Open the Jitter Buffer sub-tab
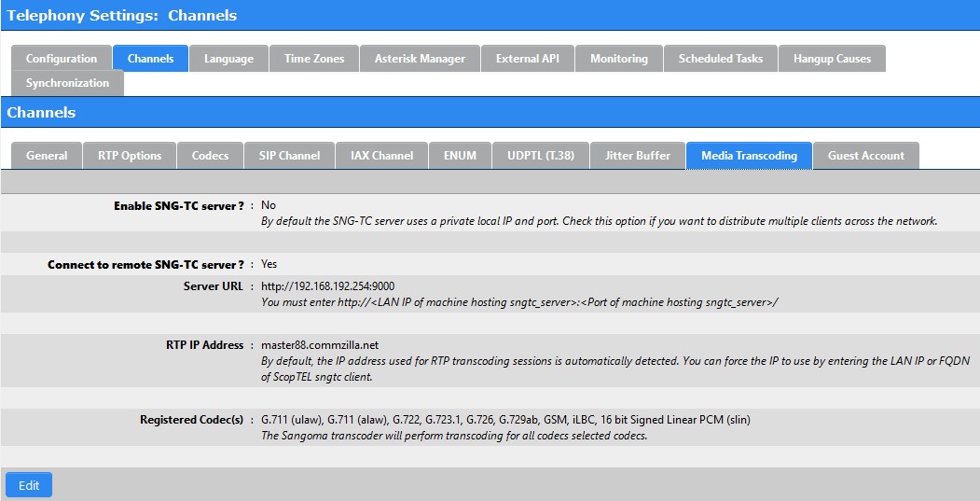 tap(638, 156)
